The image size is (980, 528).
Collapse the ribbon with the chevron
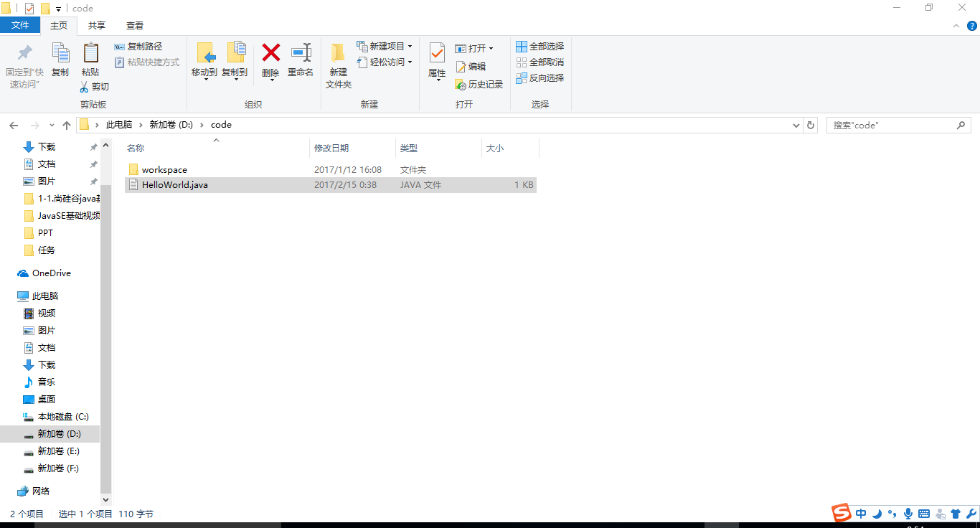point(956,26)
